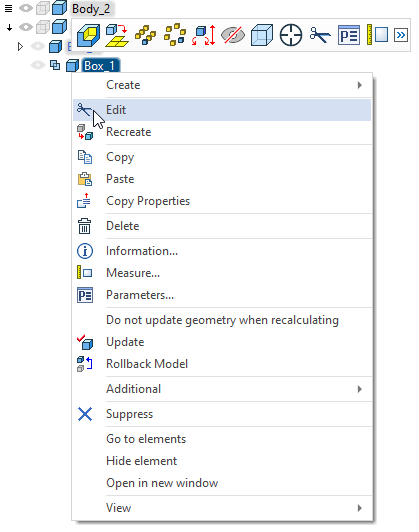The image size is (419, 532).
Task: Click the ruler measure icon in toolbar
Action: click(x=377, y=35)
